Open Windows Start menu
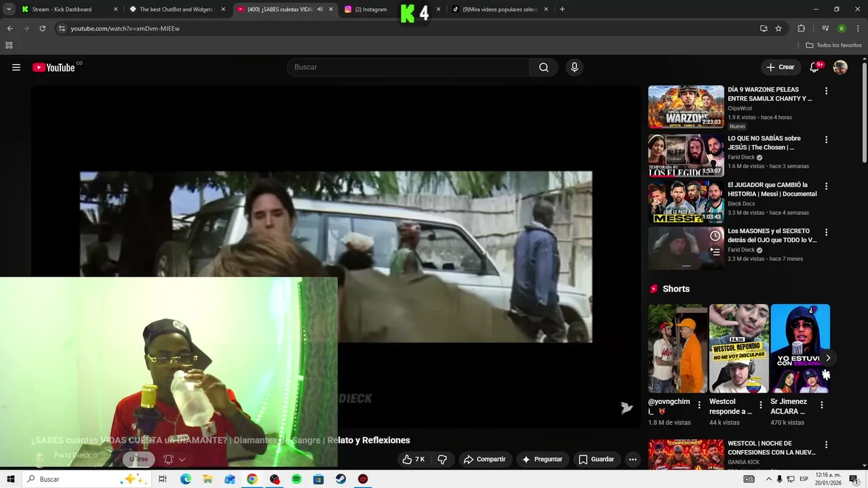The image size is (868, 488). 10,479
